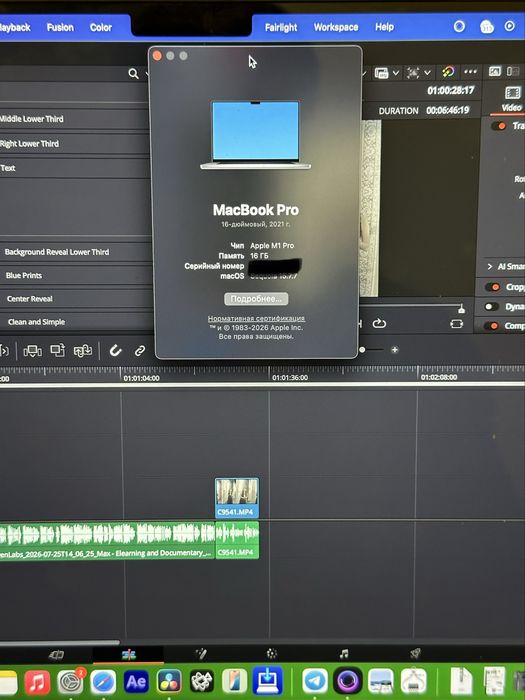The image size is (525, 700).
Task: Click the rainbow color bypass icon
Action: (448, 72)
